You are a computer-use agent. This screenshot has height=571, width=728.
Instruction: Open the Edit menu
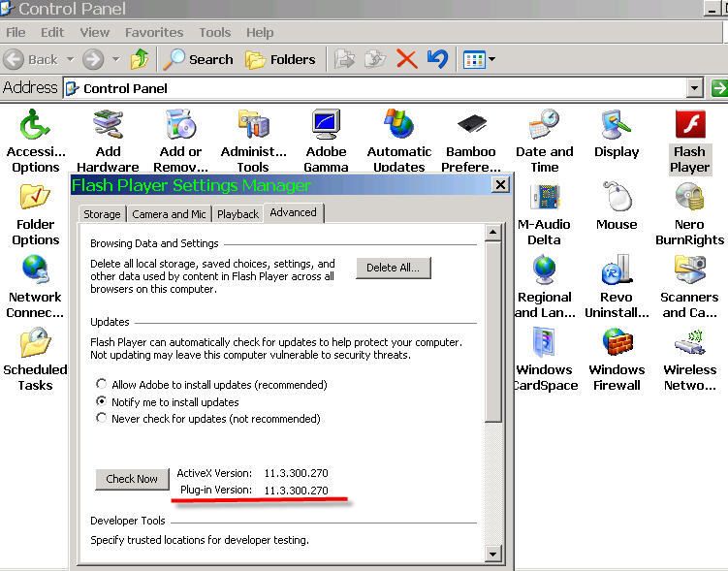pyautogui.click(x=52, y=33)
